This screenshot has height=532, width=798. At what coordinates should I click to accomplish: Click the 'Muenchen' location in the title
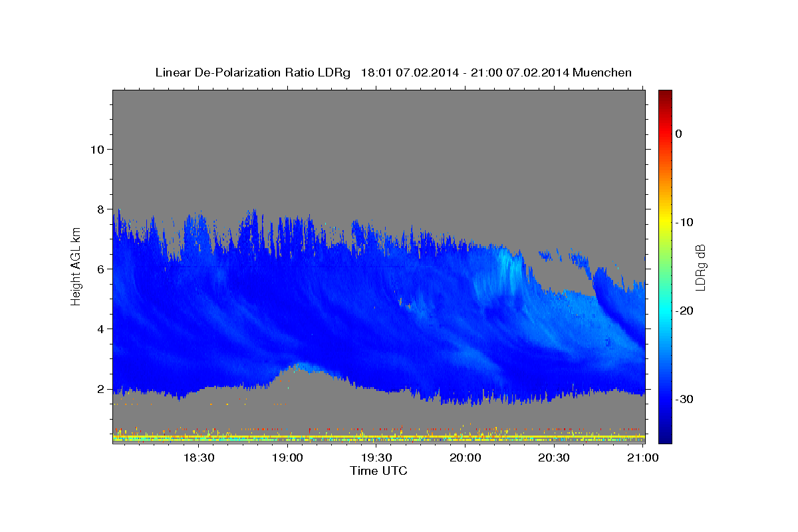(602, 72)
